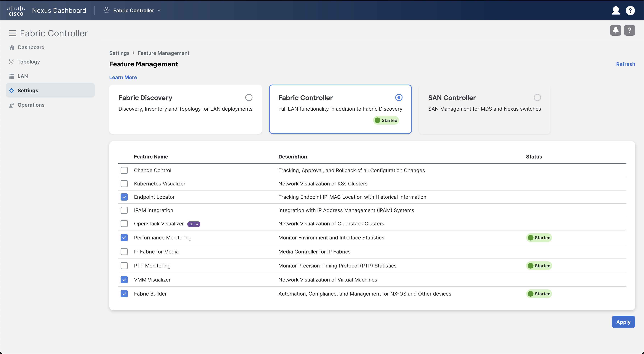Click the Performance Monitoring Started status badge
The width and height of the screenshot is (644, 354).
[x=539, y=238]
